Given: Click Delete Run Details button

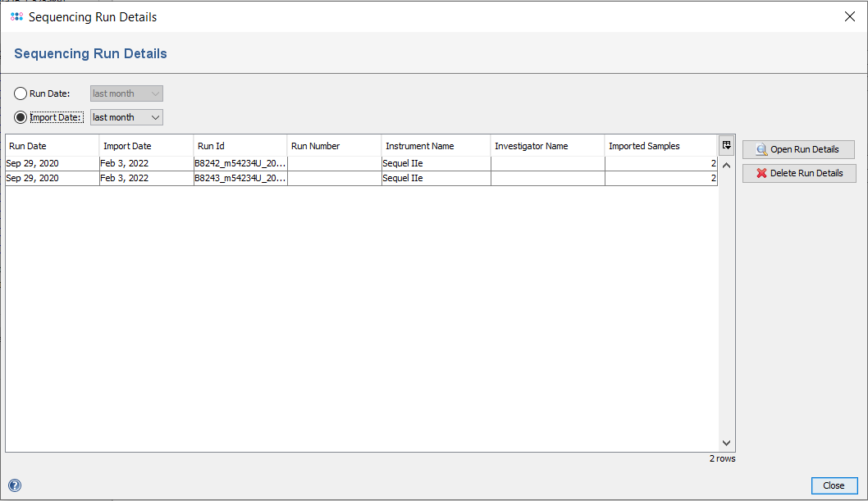Looking at the screenshot, I should (x=799, y=173).
